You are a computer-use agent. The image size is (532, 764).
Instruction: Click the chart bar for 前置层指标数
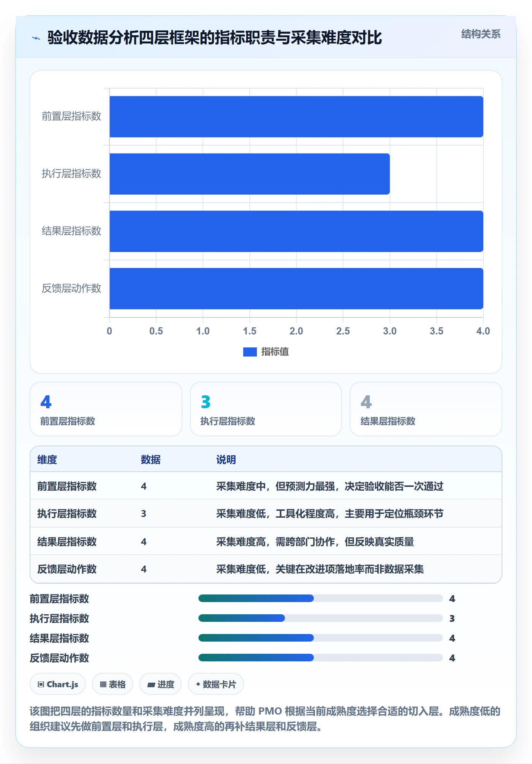[x=296, y=117]
